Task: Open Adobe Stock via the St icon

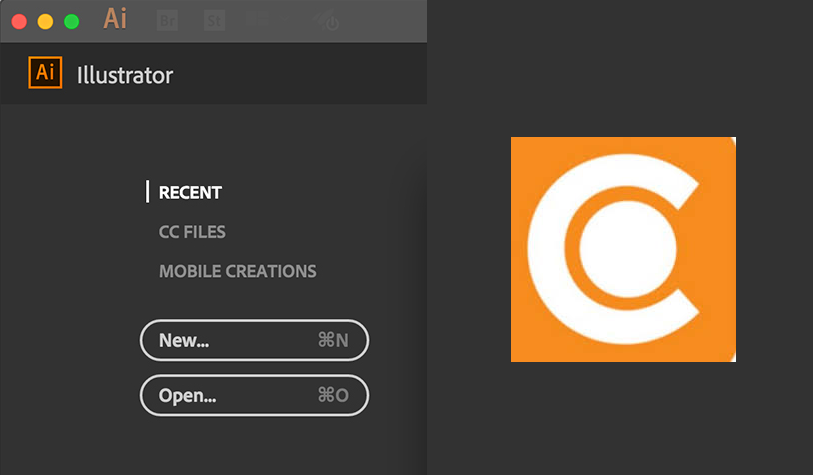Action: [214, 21]
